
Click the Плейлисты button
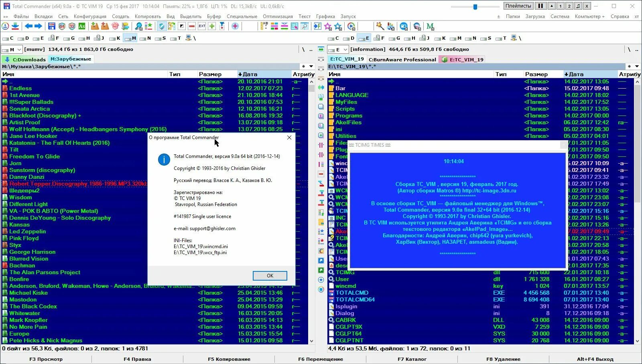click(518, 6)
